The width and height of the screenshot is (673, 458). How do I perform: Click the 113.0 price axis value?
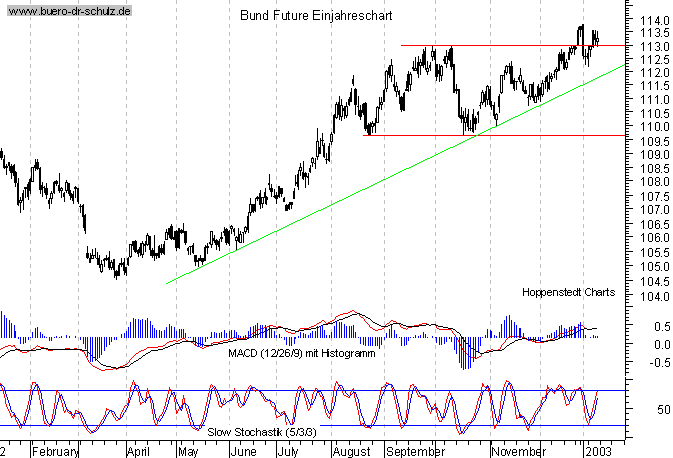pyautogui.click(x=655, y=47)
